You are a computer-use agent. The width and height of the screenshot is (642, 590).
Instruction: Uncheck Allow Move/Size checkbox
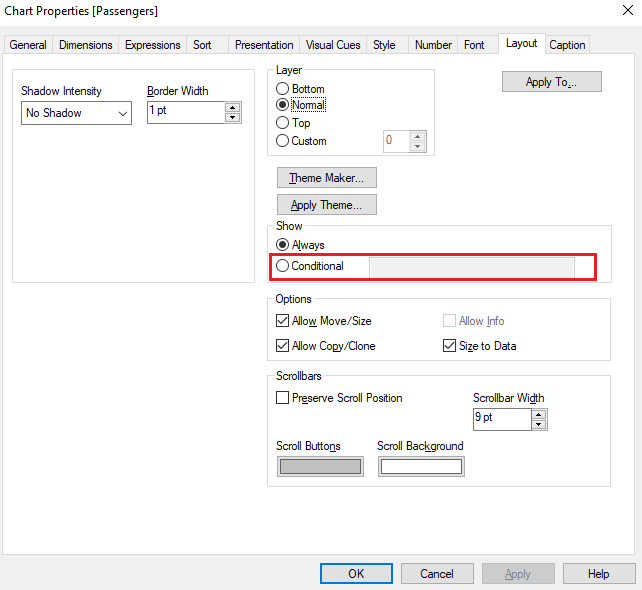(x=282, y=321)
